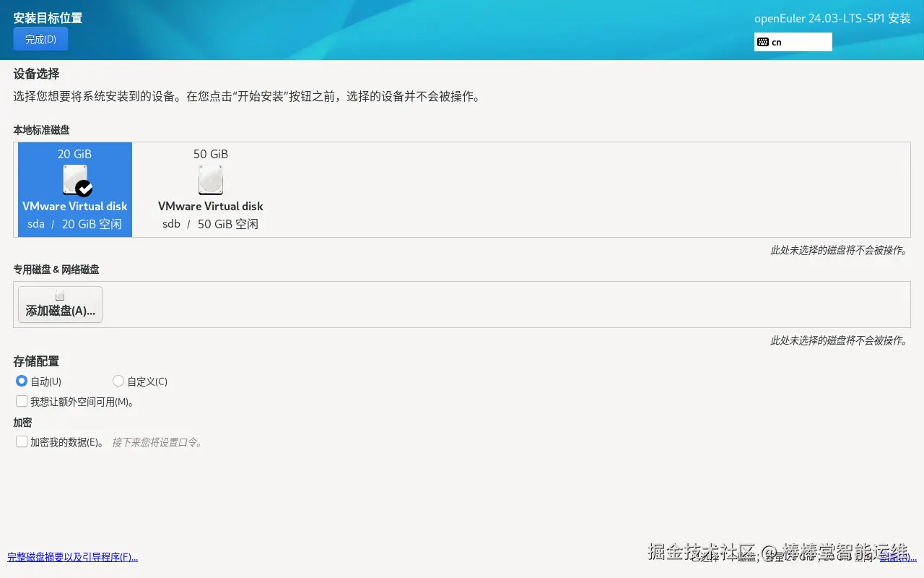This screenshot has width=924, height=578.
Task: Click the 加密 heading
Action: (x=22, y=423)
